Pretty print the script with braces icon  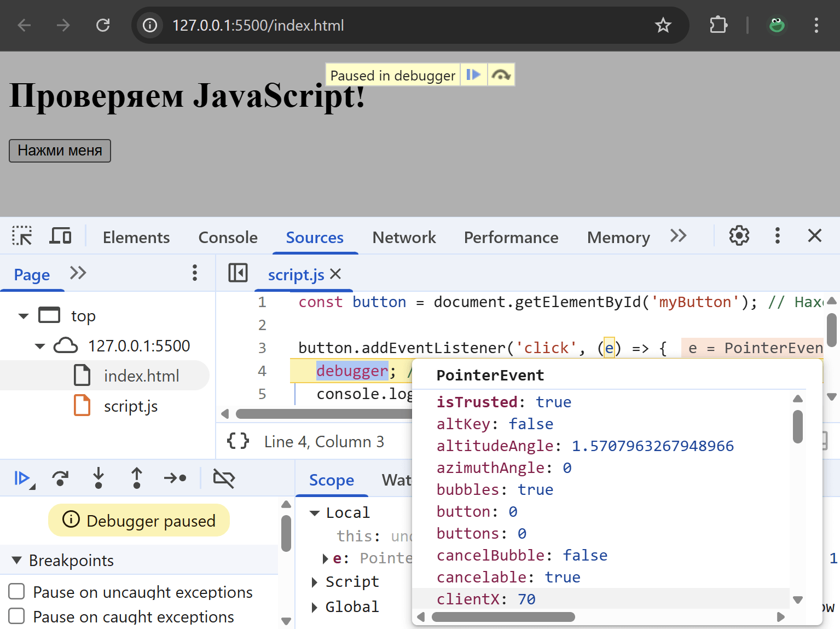click(x=238, y=441)
